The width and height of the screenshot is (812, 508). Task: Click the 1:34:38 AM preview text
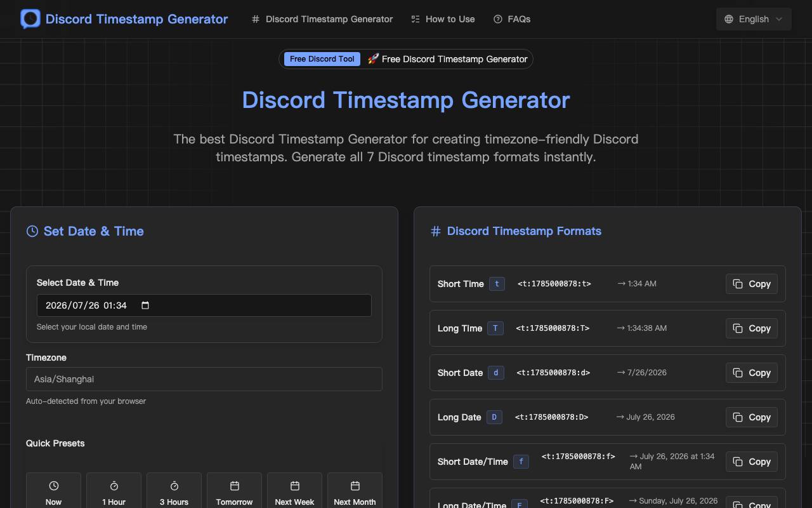point(642,328)
